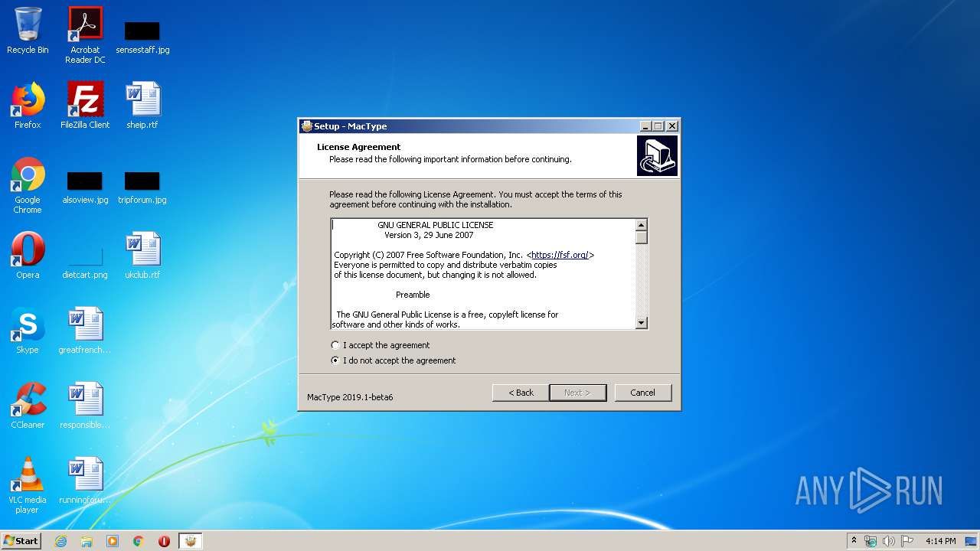The width and height of the screenshot is (980, 551).
Task: Open the media player taskbar icon
Action: pyautogui.click(x=113, y=541)
